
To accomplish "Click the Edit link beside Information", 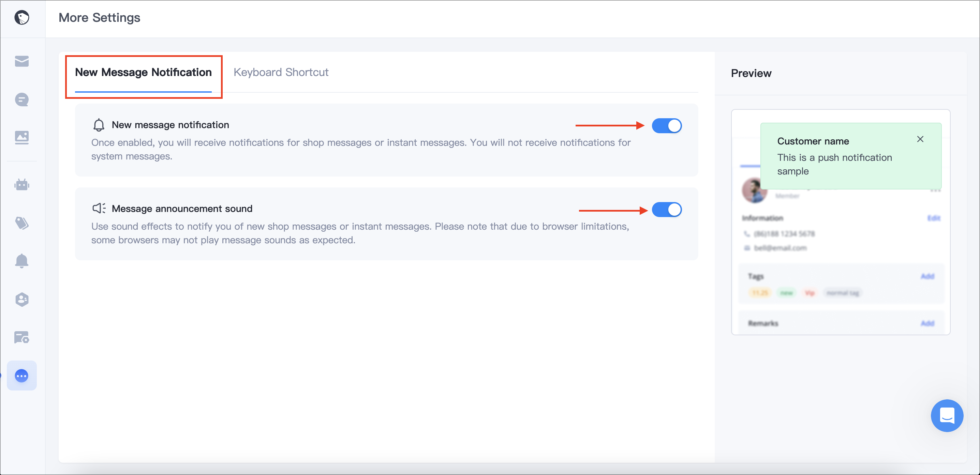I will tap(934, 218).
